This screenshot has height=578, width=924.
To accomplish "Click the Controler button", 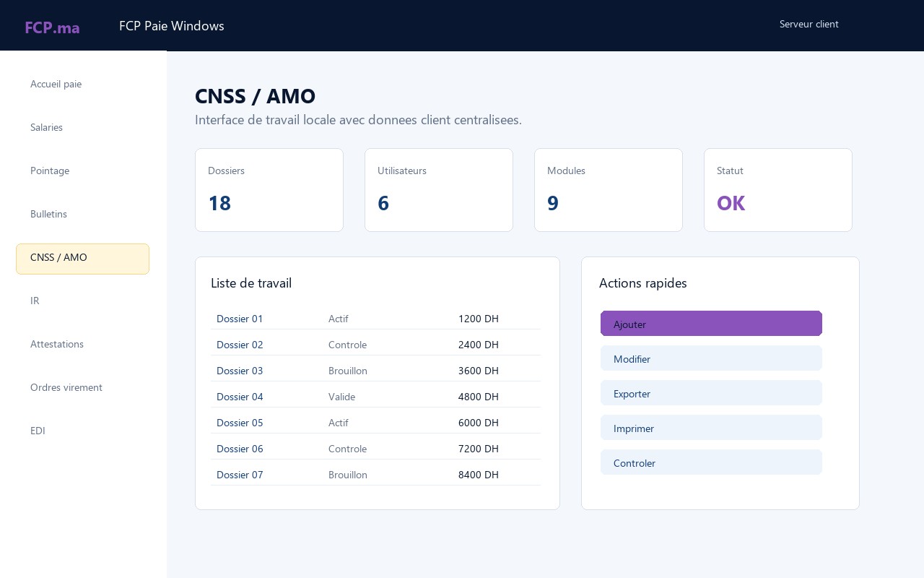I will (711, 462).
